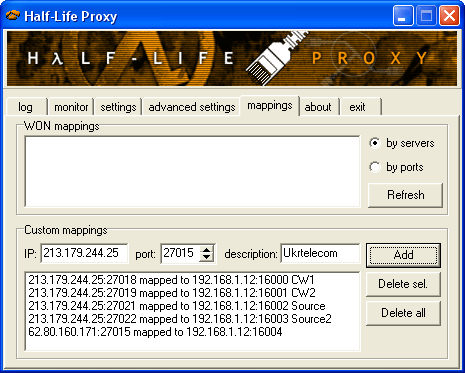Go to the settings tab
The image size is (465, 373).
[118, 107]
